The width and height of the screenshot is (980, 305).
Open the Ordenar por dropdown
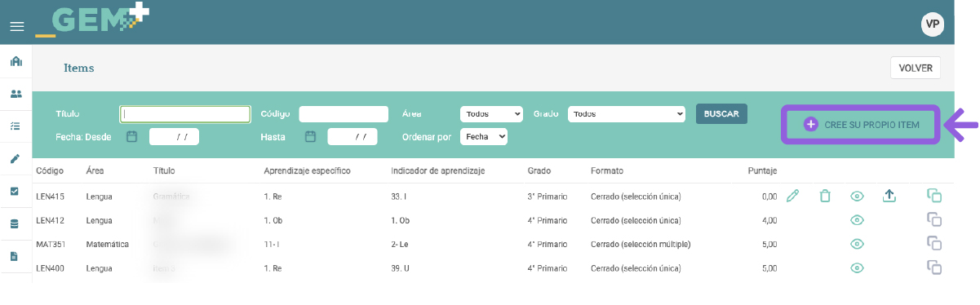484,137
